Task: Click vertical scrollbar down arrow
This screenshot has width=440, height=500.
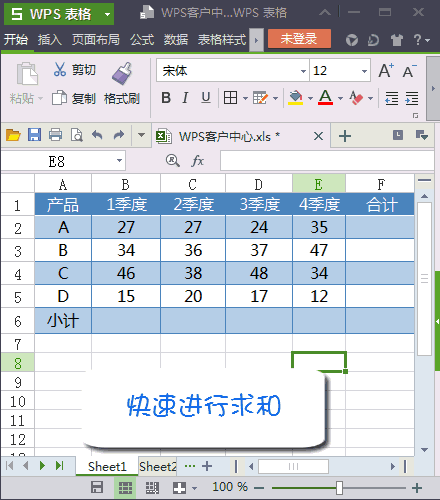Action: (424, 450)
